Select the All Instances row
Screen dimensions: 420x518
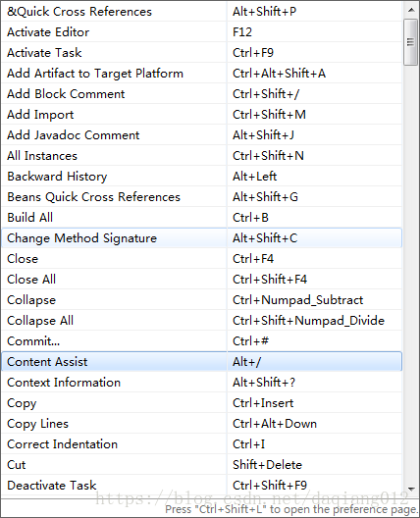click(x=201, y=156)
